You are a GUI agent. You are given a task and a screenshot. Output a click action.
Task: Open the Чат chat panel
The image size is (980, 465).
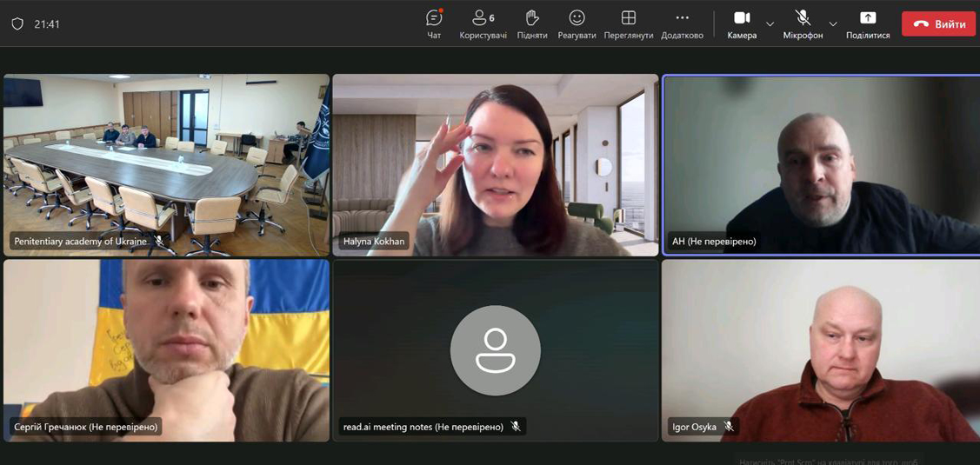point(434,24)
